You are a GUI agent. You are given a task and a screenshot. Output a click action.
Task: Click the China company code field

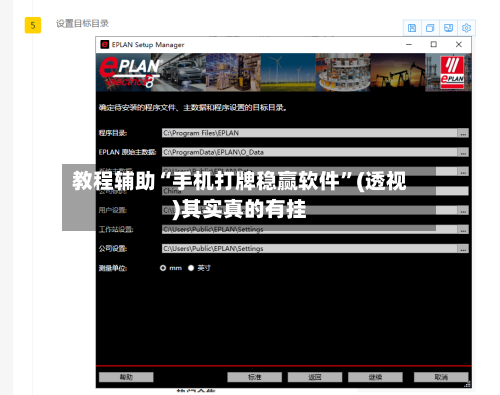pyautogui.click(x=315, y=191)
